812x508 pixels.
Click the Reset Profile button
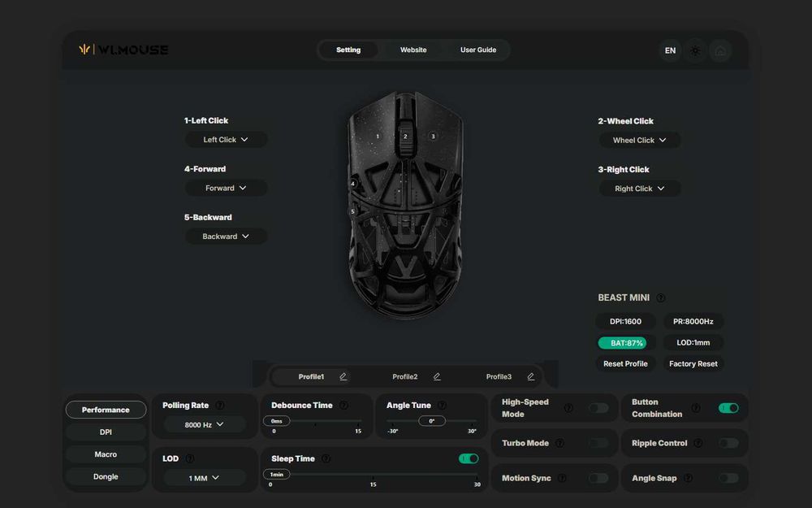(x=625, y=364)
